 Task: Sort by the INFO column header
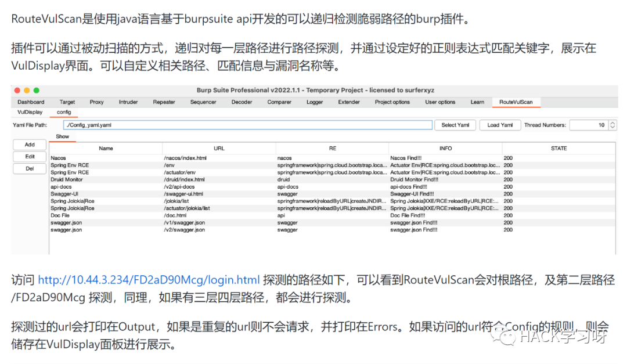coord(445,149)
